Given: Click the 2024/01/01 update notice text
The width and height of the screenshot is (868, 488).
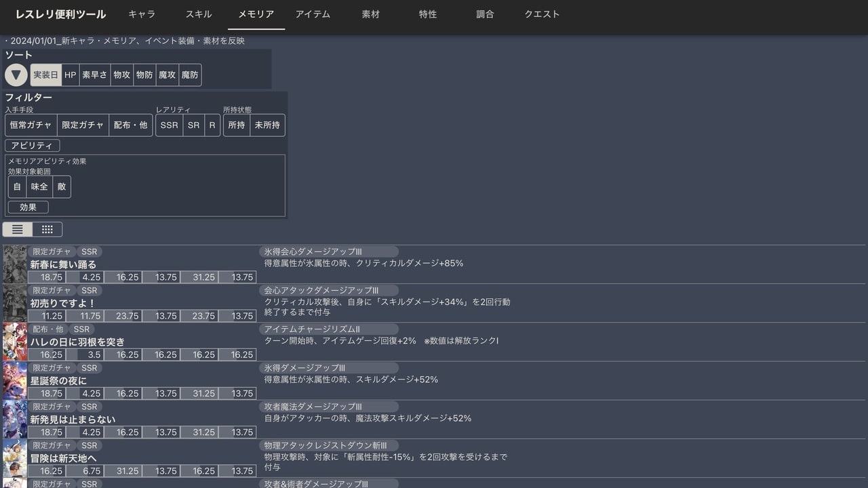Looking at the screenshot, I should tap(125, 41).
